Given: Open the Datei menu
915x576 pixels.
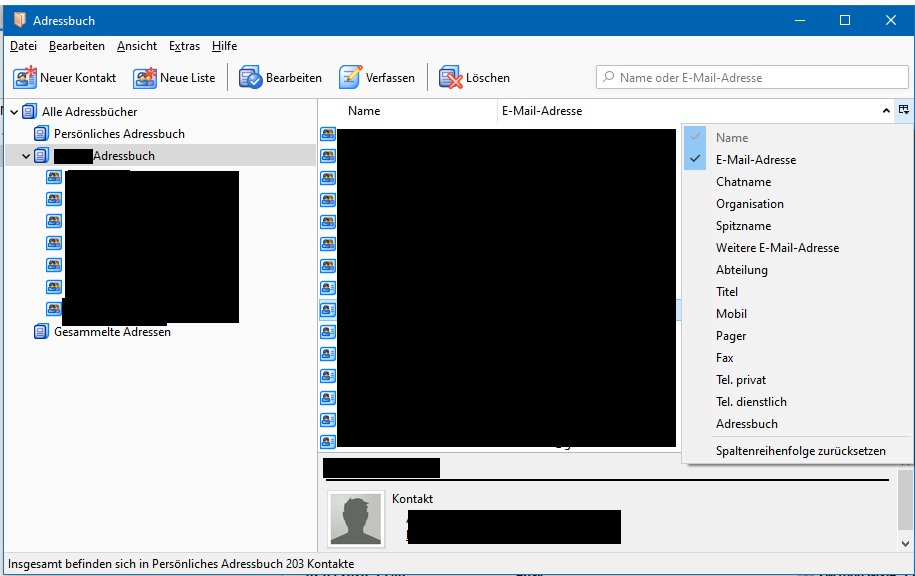Looking at the screenshot, I should pyautogui.click(x=23, y=46).
